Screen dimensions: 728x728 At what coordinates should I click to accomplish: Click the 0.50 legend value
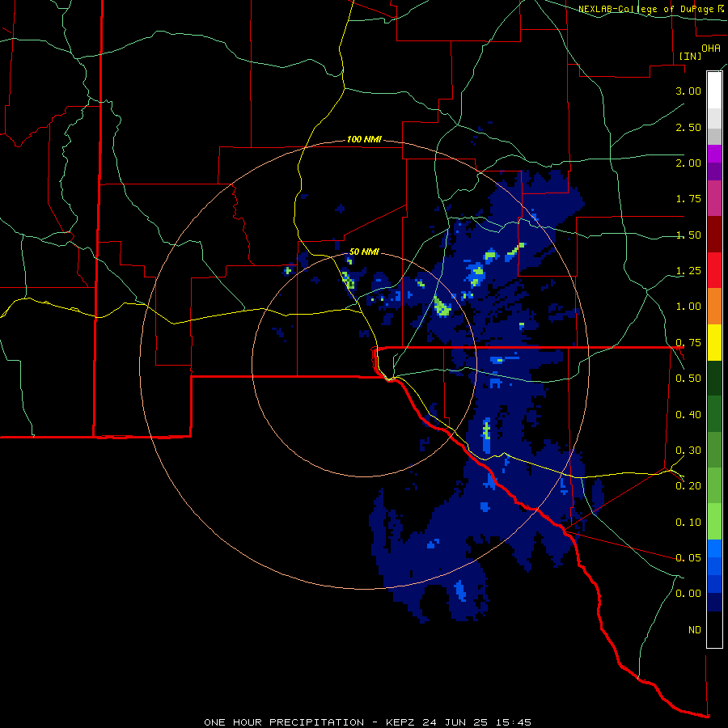tap(688, 379)
